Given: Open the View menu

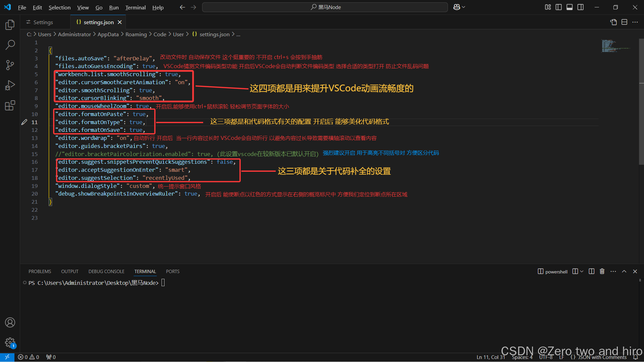Looking at the screenshot, I should point(83,7).
